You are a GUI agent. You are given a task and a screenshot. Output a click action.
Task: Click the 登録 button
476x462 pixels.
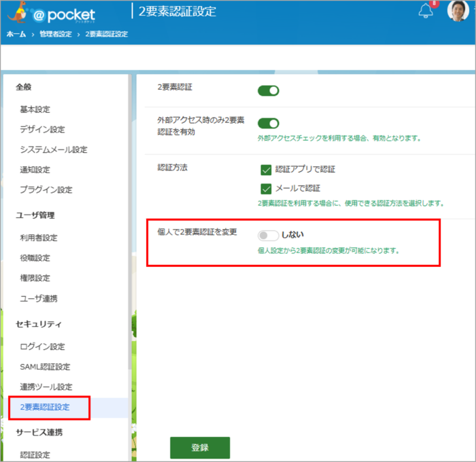click(200, 448)
